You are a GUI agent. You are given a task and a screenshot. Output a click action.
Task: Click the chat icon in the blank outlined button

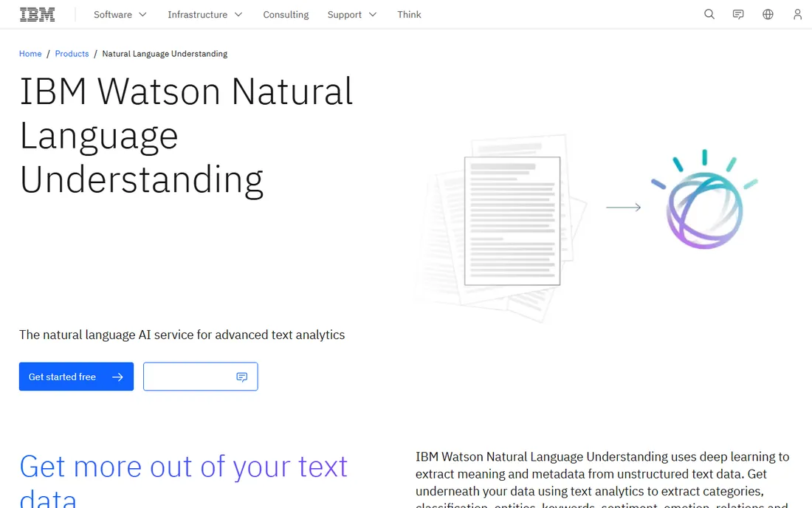[242, 377]
